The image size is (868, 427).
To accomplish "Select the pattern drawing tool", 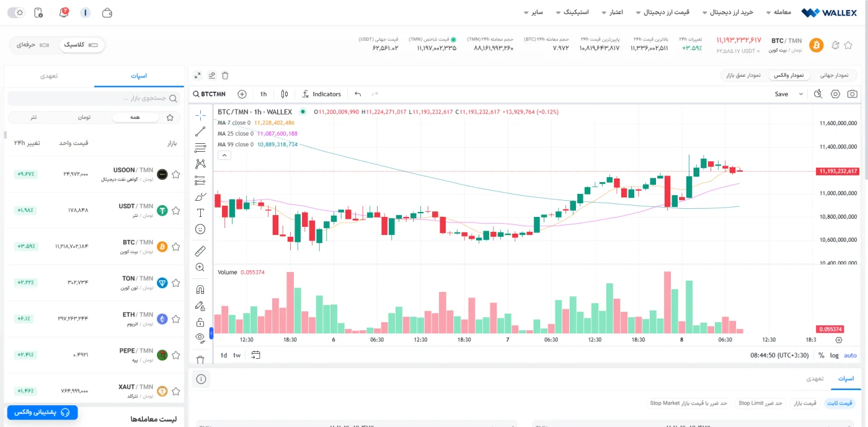I will 200,164.
